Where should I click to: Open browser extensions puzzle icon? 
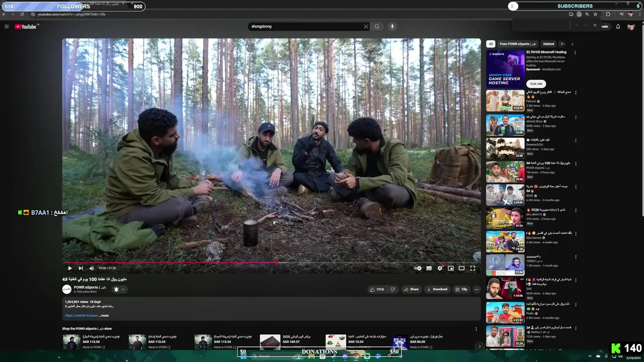(x=608, y=14)
